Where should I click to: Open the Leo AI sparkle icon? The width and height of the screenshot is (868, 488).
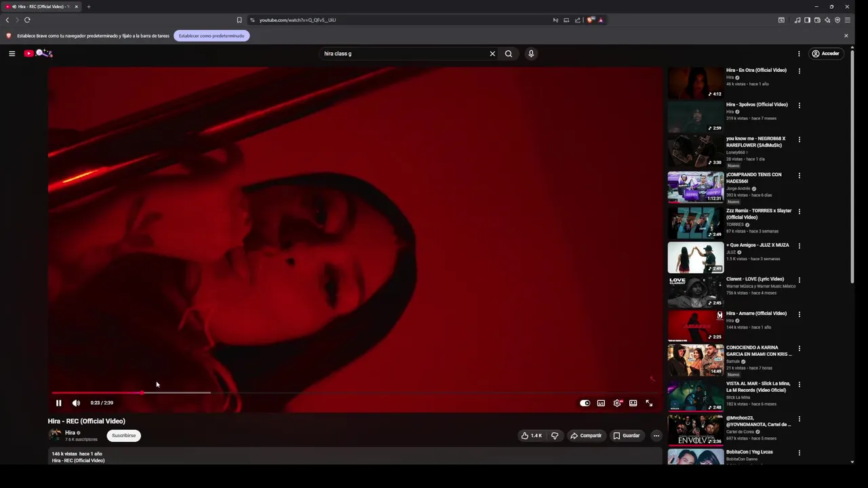pos(827,20)
